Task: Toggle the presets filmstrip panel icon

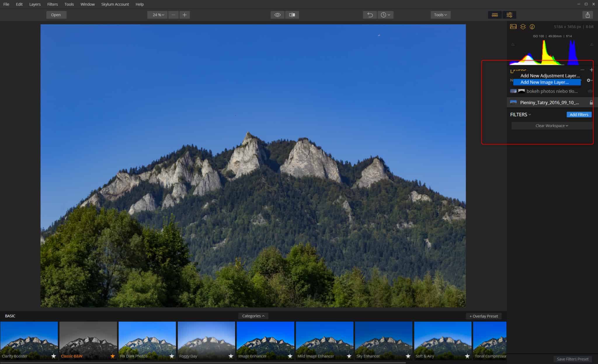Action: pyautogui.click(x=495, y=15)
